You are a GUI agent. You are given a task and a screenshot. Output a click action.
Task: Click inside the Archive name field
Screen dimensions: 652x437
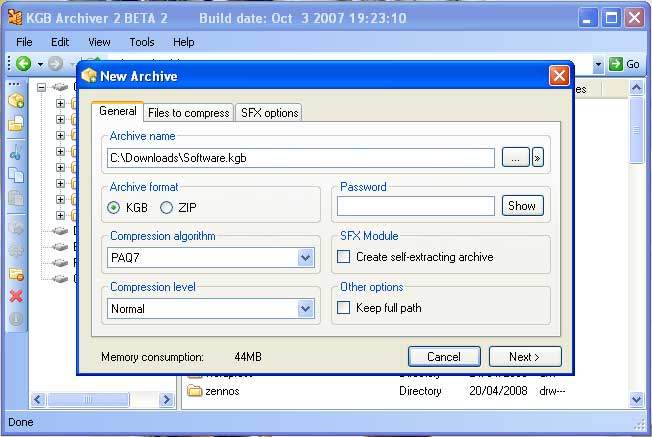(300, 157)
